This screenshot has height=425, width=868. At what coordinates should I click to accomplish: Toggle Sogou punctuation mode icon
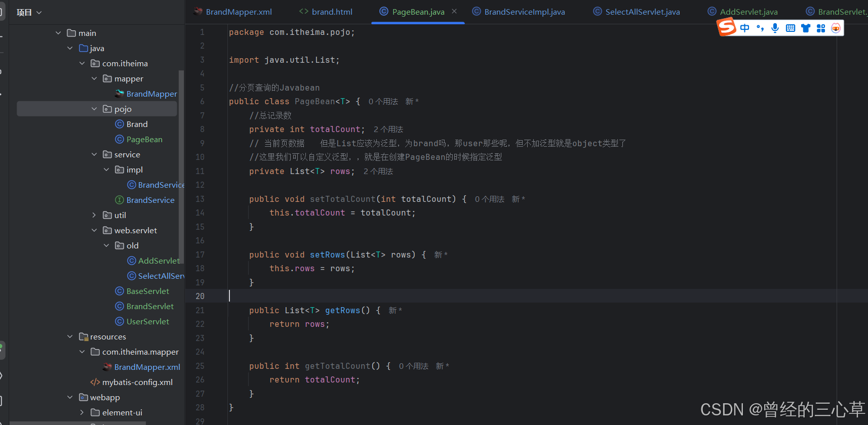tap(760, 28)
